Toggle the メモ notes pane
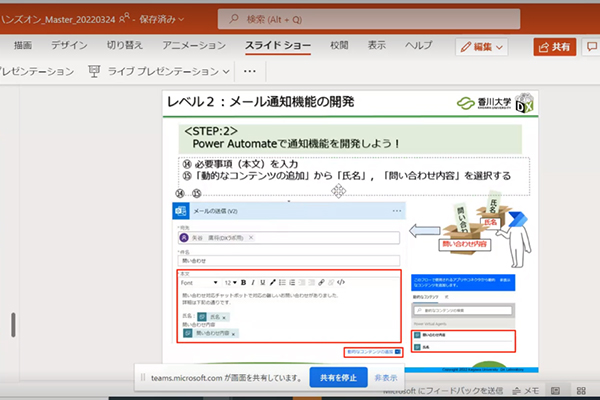 525,391
